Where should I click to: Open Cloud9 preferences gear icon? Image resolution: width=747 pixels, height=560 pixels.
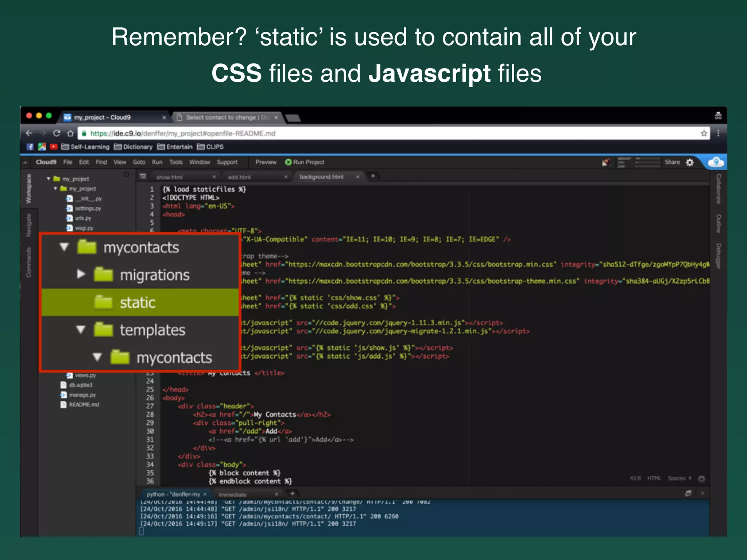click(690, 162)
